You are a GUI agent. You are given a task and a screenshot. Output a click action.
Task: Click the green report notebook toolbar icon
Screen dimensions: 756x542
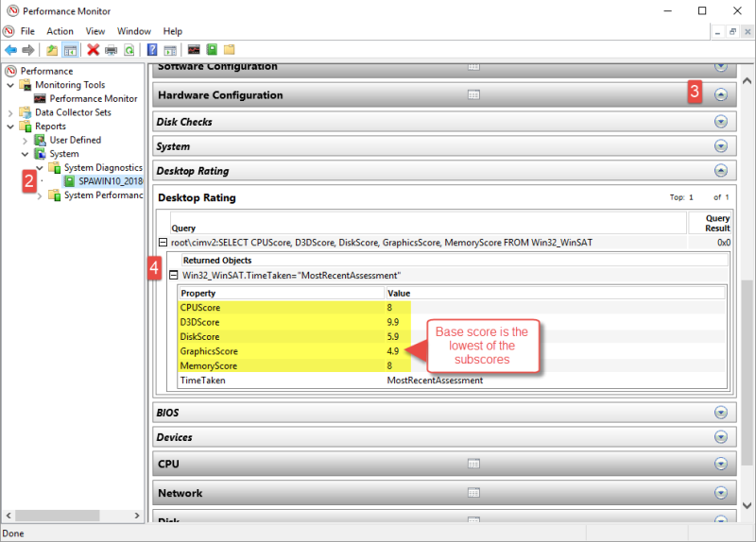[212, 50]
